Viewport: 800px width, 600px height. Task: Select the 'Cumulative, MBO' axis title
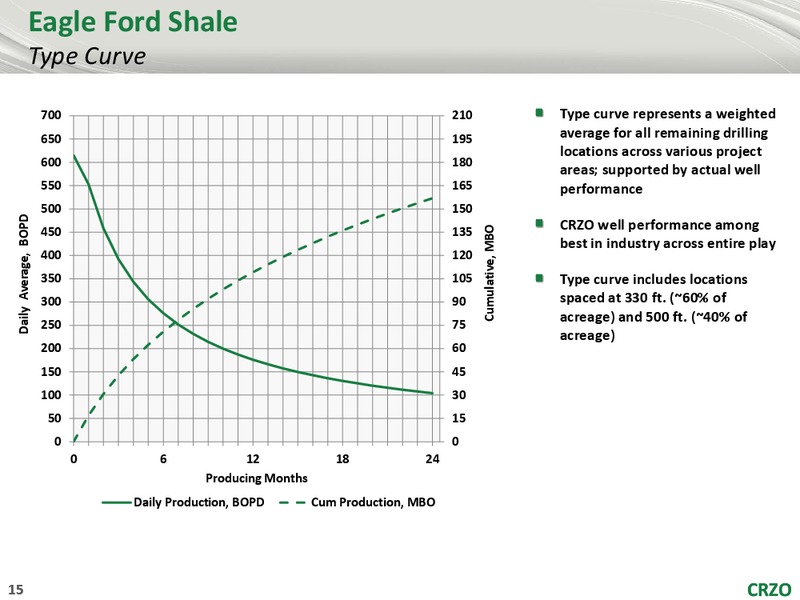(x=490, y=273)
